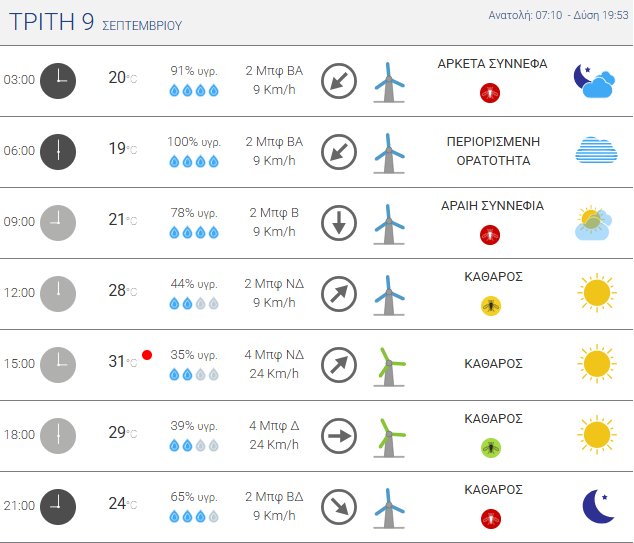
Task: Click the 28°C temperature at 12:00
Action: pos(123,291)
